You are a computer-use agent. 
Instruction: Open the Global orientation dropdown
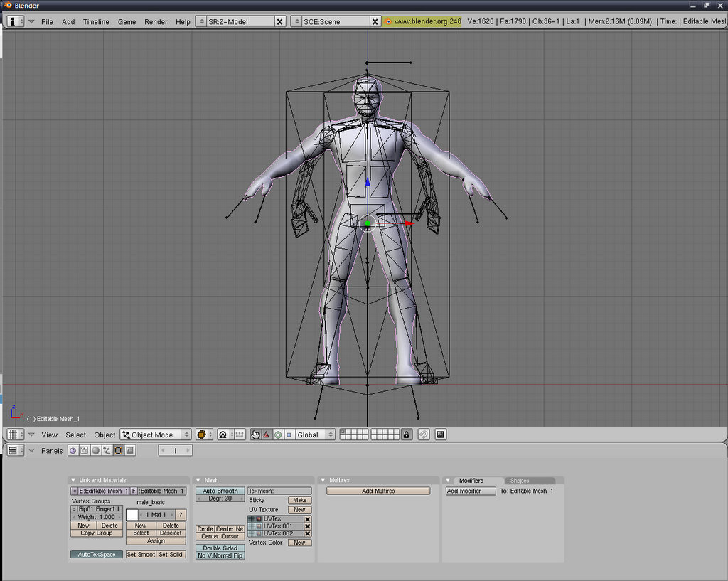coord(315,435)
